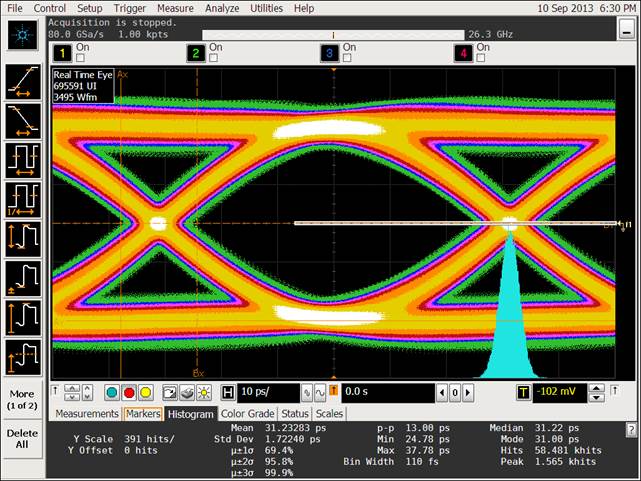Switch to the Scales tab
This screenshot has width=641, height=481.
329,414
